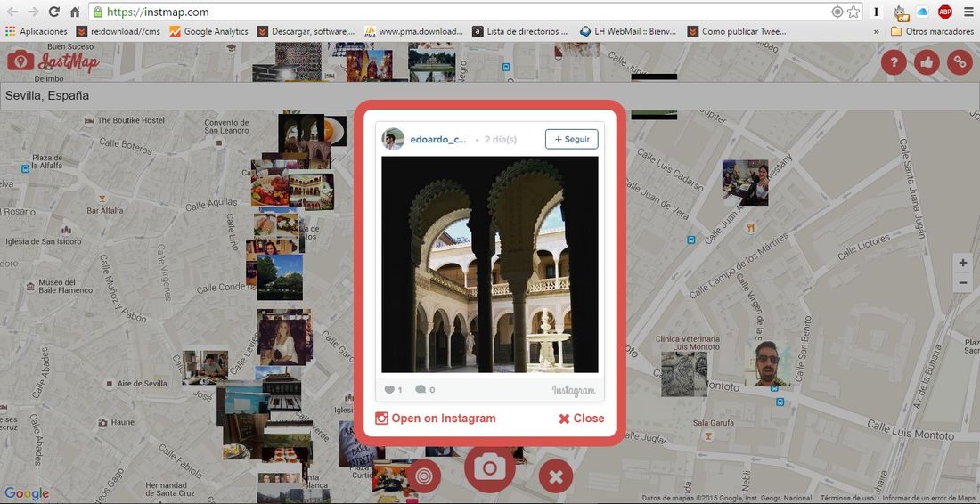Zoom in the map with plus button
980x504 pixels.
963,264
